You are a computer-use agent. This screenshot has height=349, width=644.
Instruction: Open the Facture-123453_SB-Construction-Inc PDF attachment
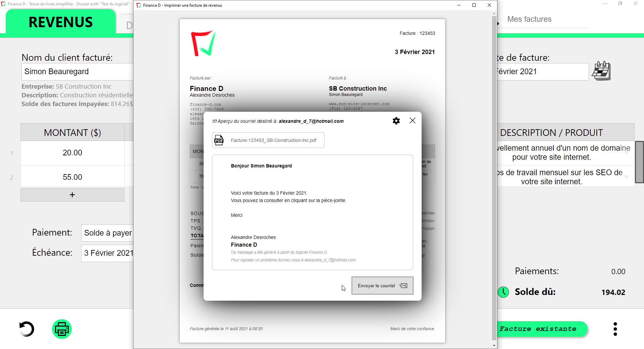pyautogui.click(x=268, y=140)
